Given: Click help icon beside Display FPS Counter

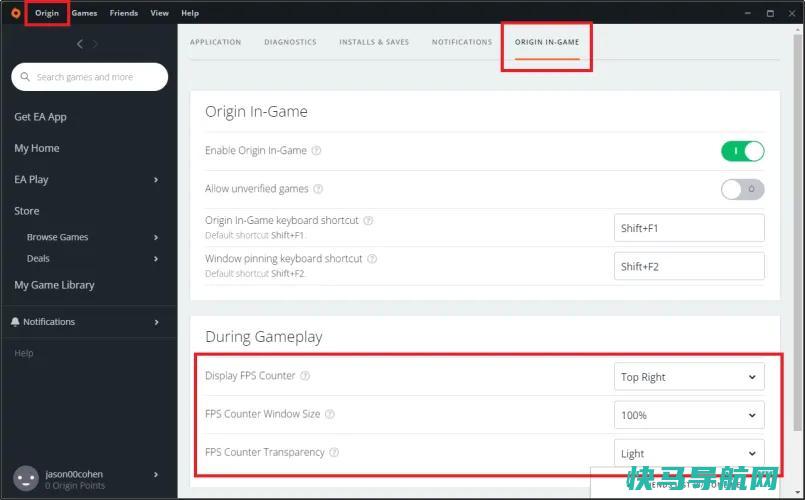Looking at the screenshot, I should point(305,376).
